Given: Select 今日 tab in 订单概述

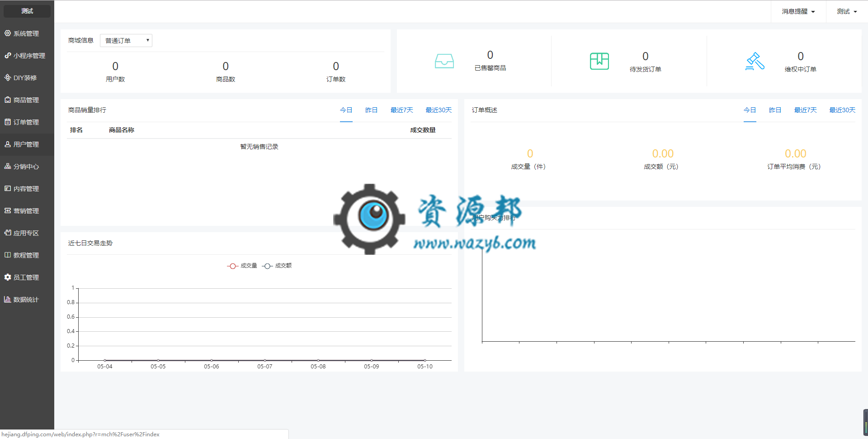Looking at the screenshot, I should click(x=750, y=110).
